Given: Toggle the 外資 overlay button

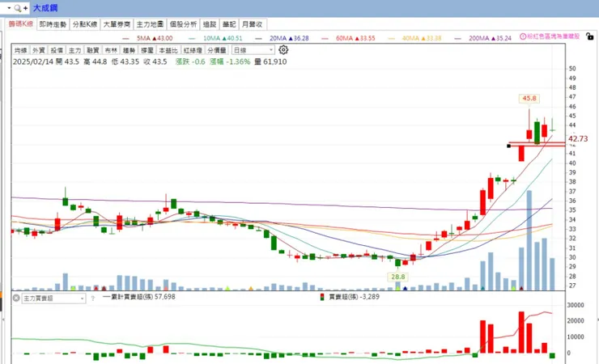Looking at the screenshot, I should (x=39, y=50).
